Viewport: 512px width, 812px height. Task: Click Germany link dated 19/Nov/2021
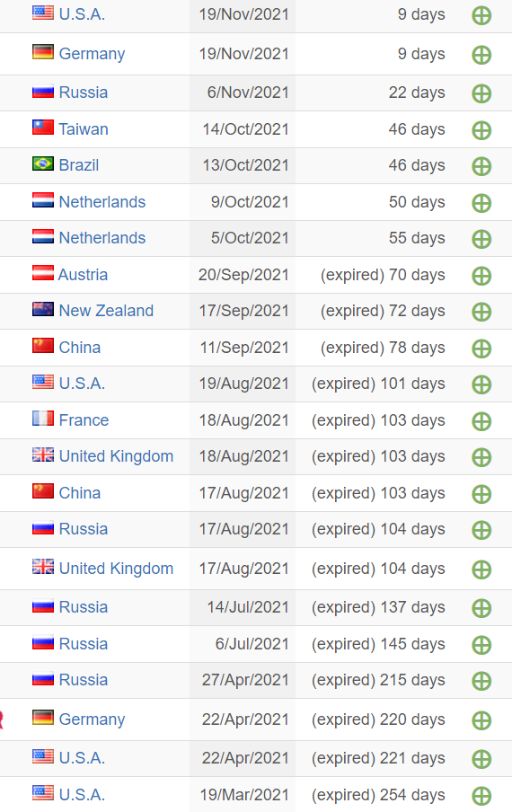[x=93, y=54]
